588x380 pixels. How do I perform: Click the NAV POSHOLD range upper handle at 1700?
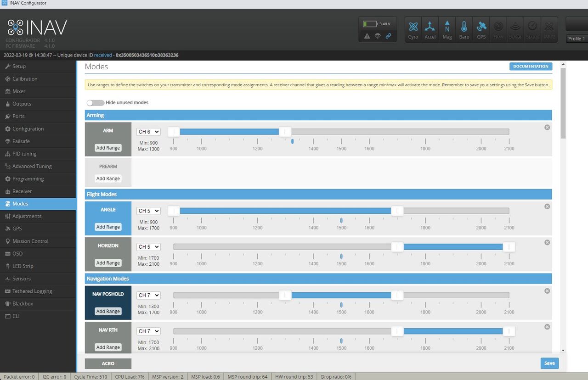[397, 295]
